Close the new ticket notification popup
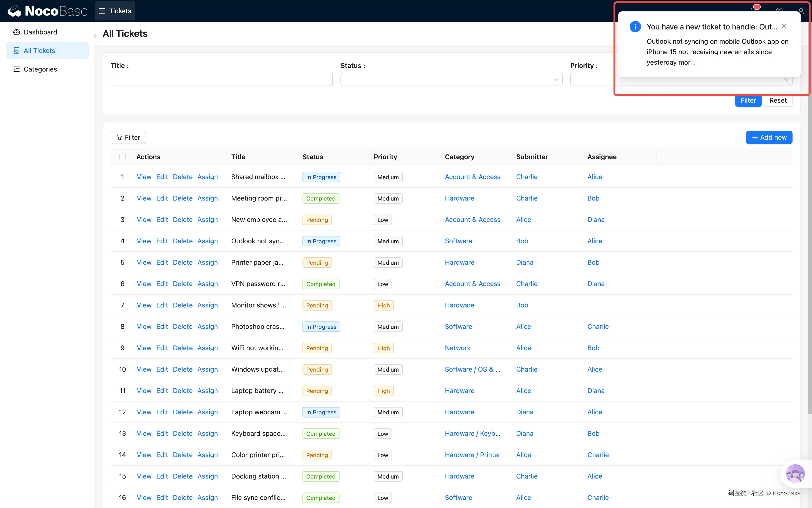812x508 pixels. click(x=784, y=26)
